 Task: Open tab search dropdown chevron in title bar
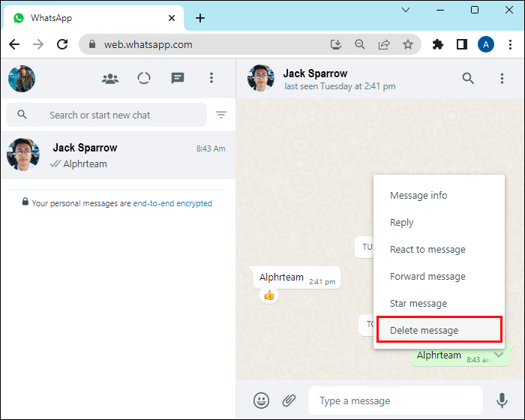pos(406,10)
